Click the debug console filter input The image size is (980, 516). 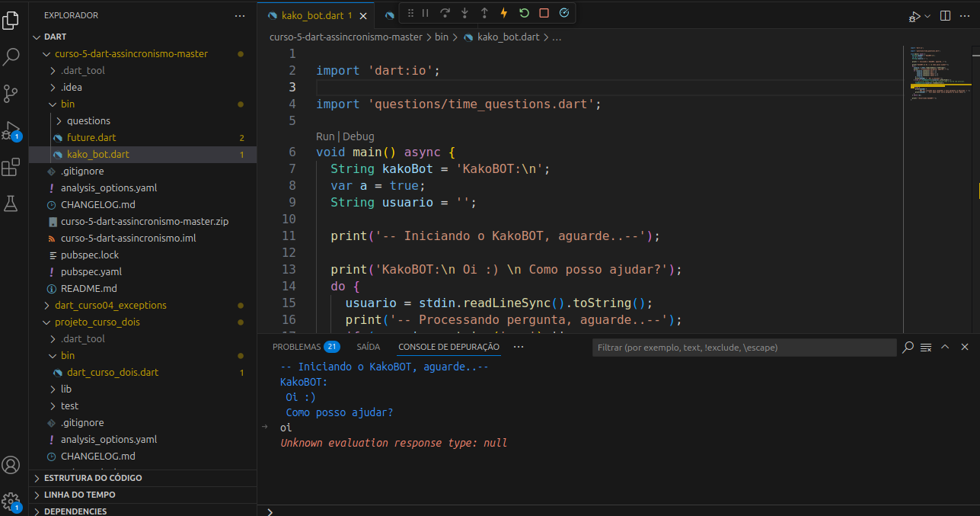pos(744,348)
